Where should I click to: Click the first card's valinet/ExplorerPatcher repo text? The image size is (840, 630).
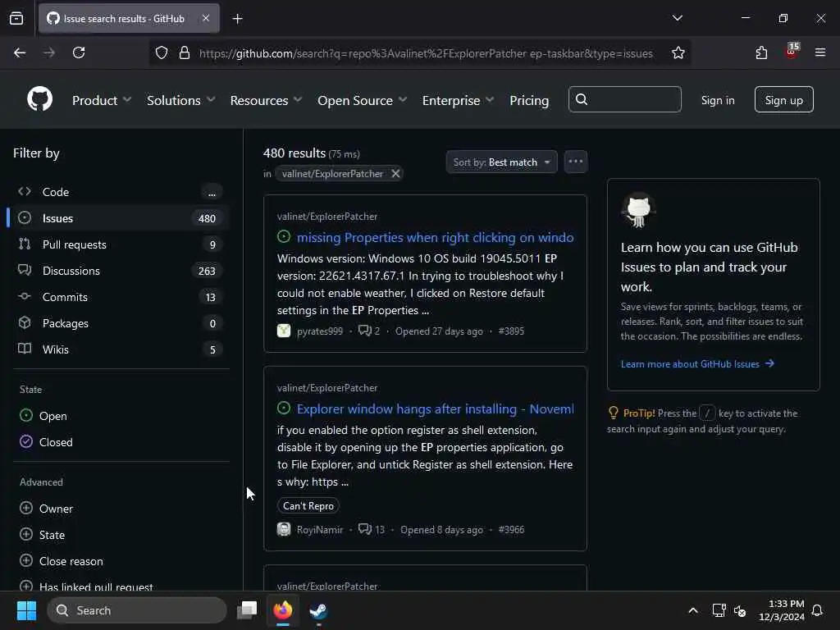click(327, 217)
